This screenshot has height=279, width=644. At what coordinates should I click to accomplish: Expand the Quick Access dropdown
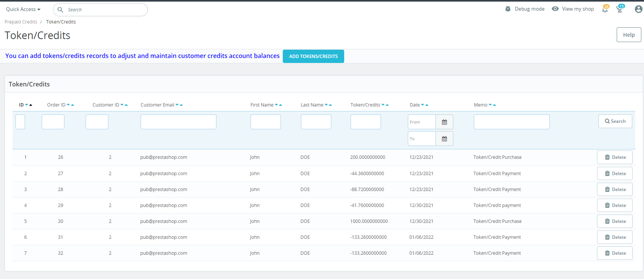pyautogui.click(x=23, y=9)
